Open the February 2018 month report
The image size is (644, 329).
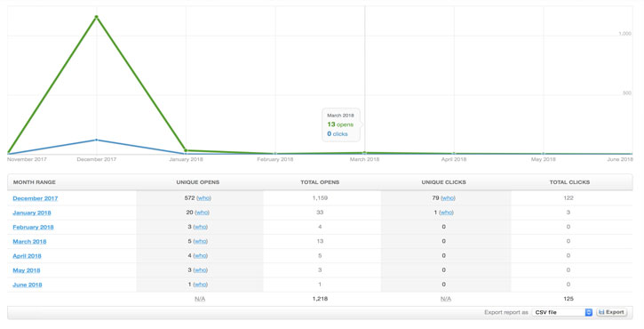(x=33, y=227)
